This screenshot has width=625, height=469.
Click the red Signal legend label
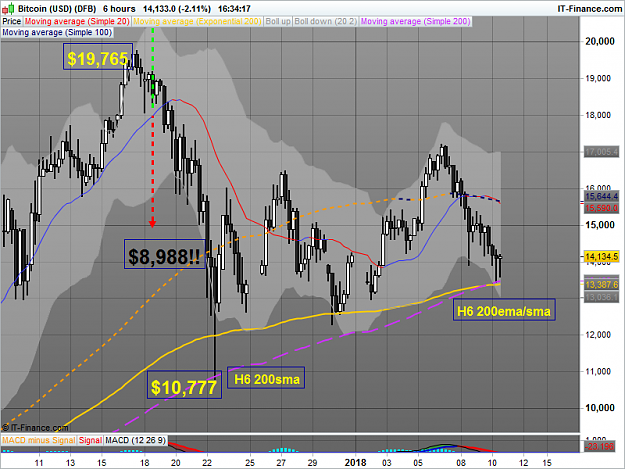pyautogui.click(x=90, y=440)
